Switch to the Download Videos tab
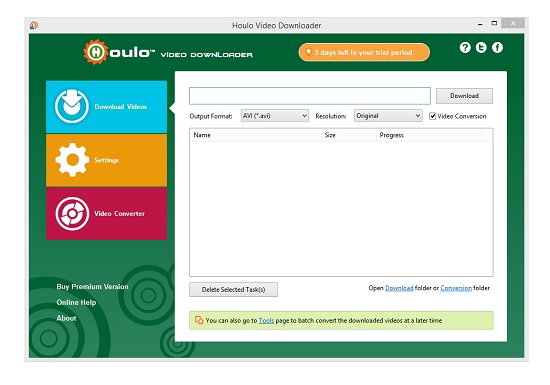 click(x=107, y=107)
